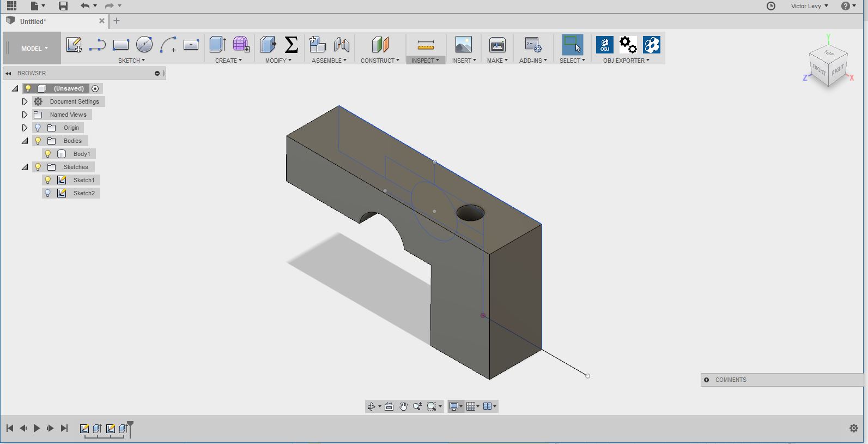The height and width of the screenshot is (444, 868).
Task: Expand the Named Views node
Action: coord(25,115)
